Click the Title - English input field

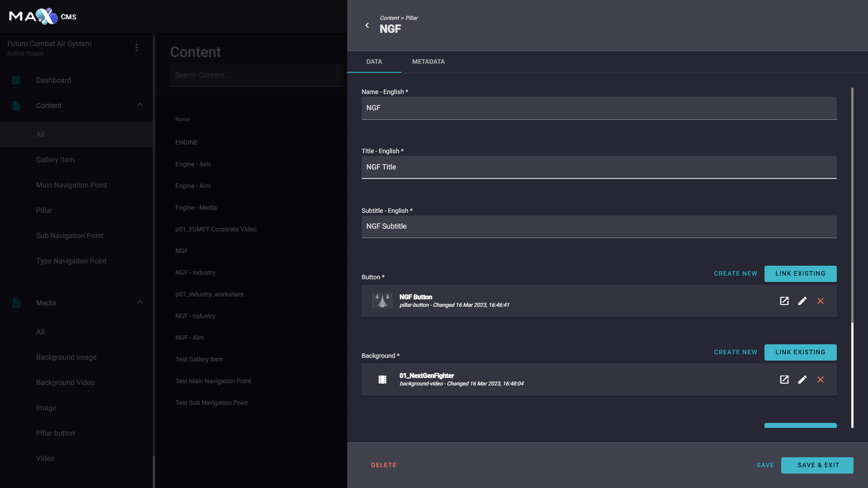tap(599, 167)
